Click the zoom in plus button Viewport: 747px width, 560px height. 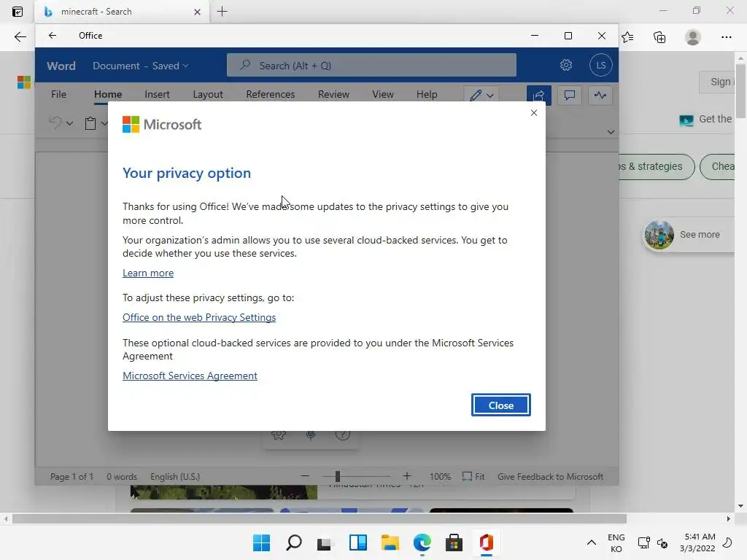(406, 476)
